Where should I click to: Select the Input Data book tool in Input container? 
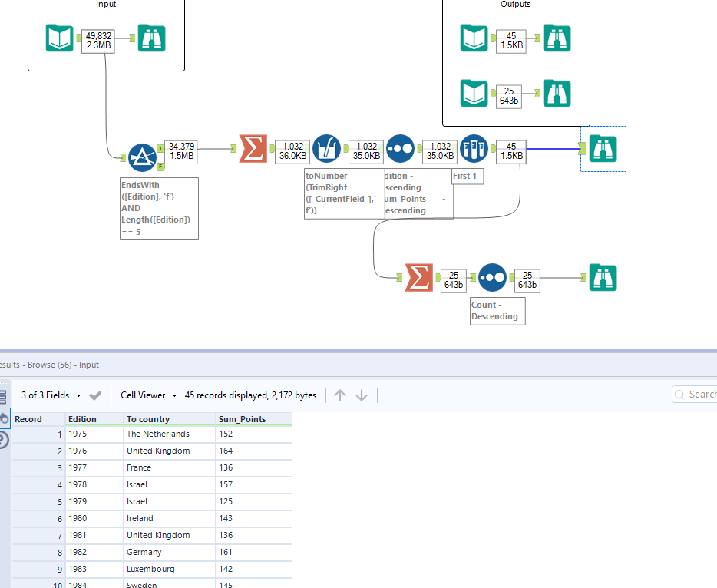point(59,38)
